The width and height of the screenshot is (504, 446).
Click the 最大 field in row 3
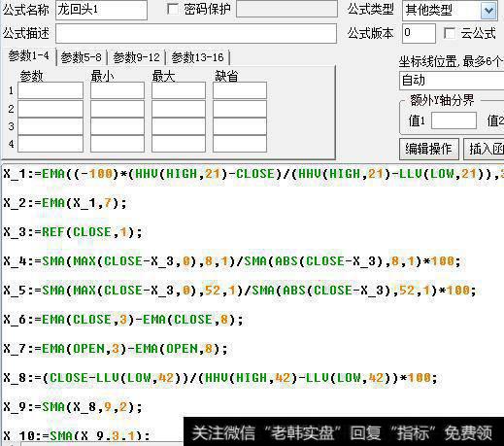[179, 126]
